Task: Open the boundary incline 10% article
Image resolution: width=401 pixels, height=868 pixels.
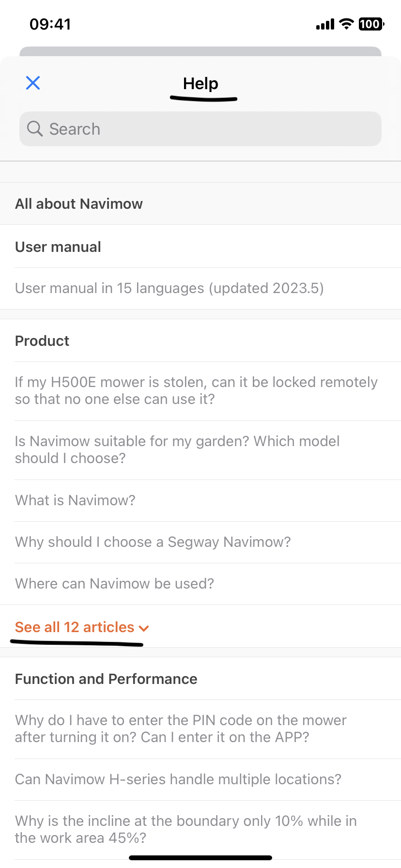Action: (185, 829)
